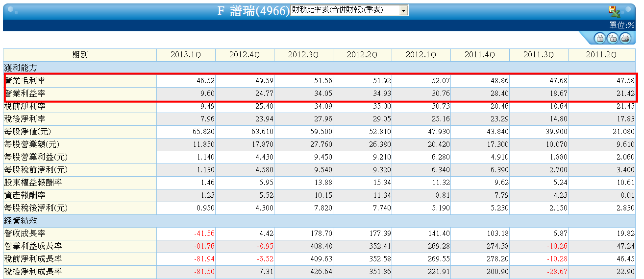Click the red -28.67 value
Screen dimensions: 644x279
[557, 272]
